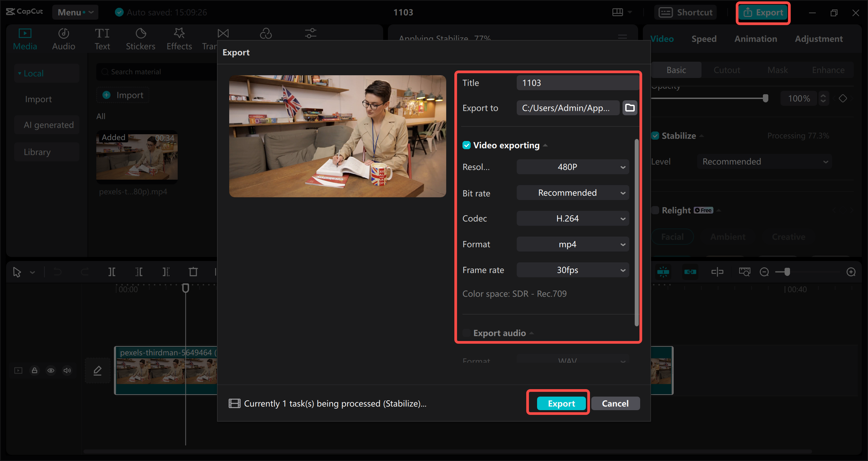Switch to the Animation tab

pos(755,38)
